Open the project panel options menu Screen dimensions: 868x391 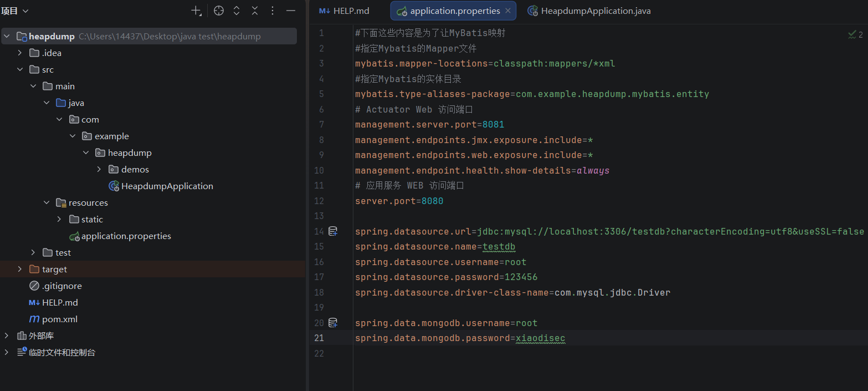point(273,11)
